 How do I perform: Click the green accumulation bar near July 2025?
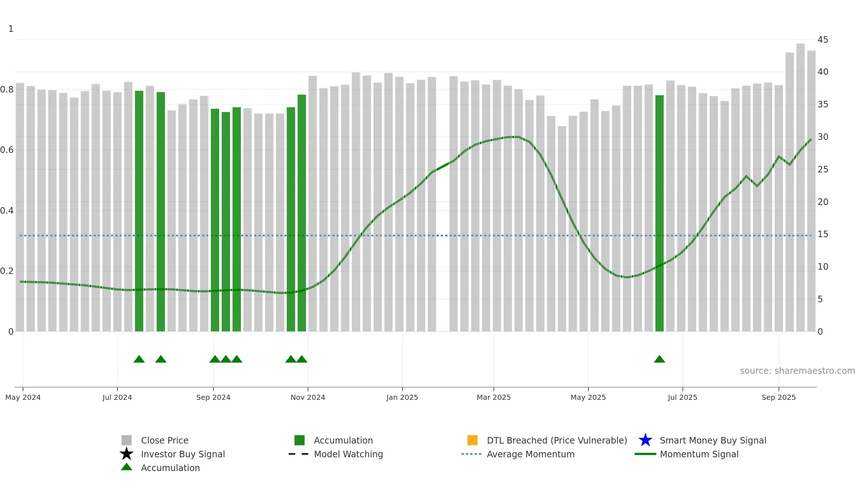659,213
